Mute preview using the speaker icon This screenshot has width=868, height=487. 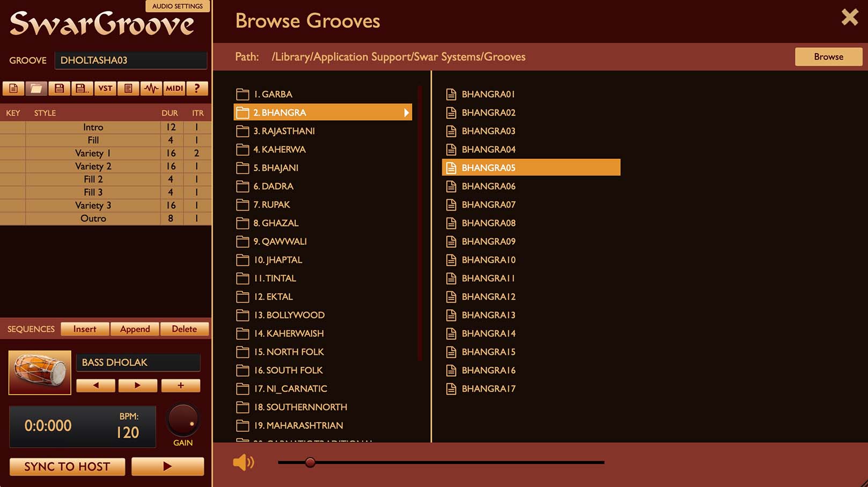point(243,462)
